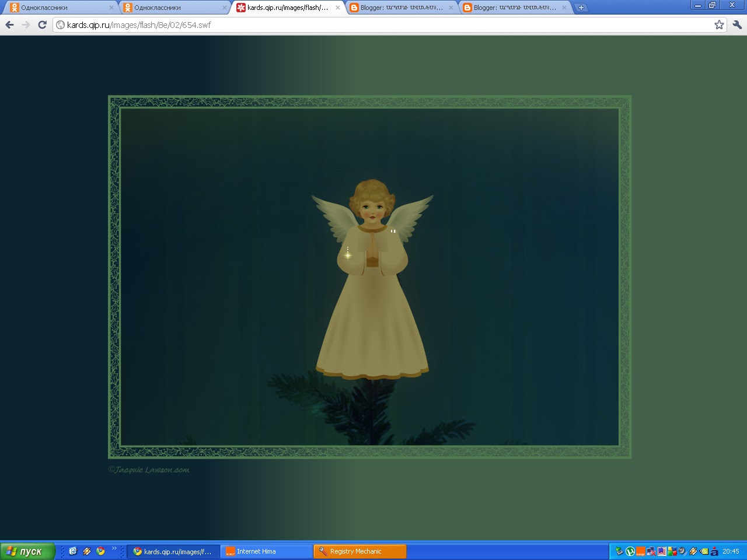Click the 20:45 system clock
Screen dimensions: 747x560
click(x=731, y=551)
